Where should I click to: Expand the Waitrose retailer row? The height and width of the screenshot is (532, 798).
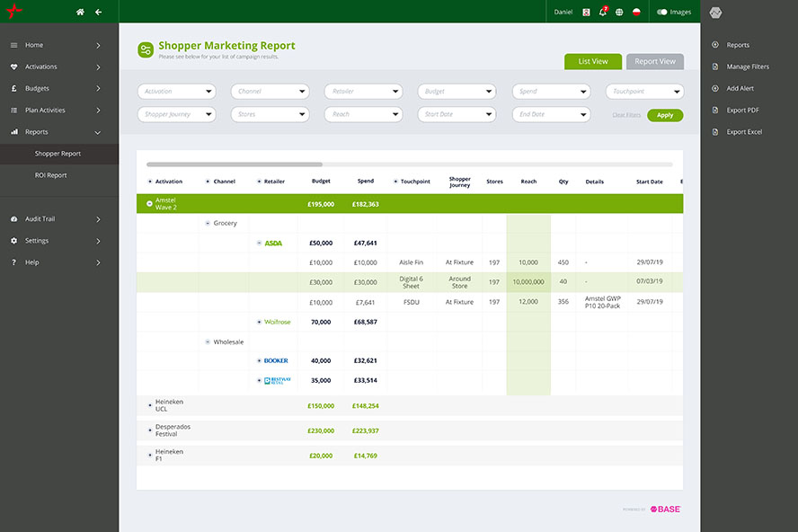(260, 322)
